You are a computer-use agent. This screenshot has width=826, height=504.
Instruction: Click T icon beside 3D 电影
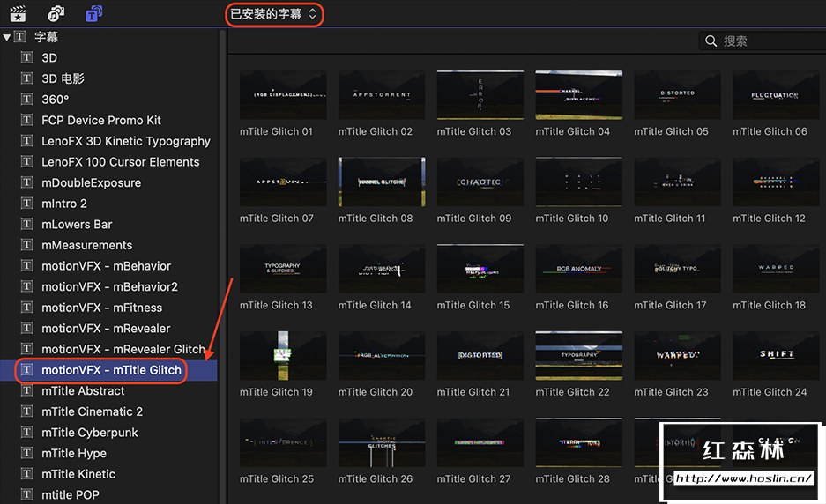pos(26,78)
